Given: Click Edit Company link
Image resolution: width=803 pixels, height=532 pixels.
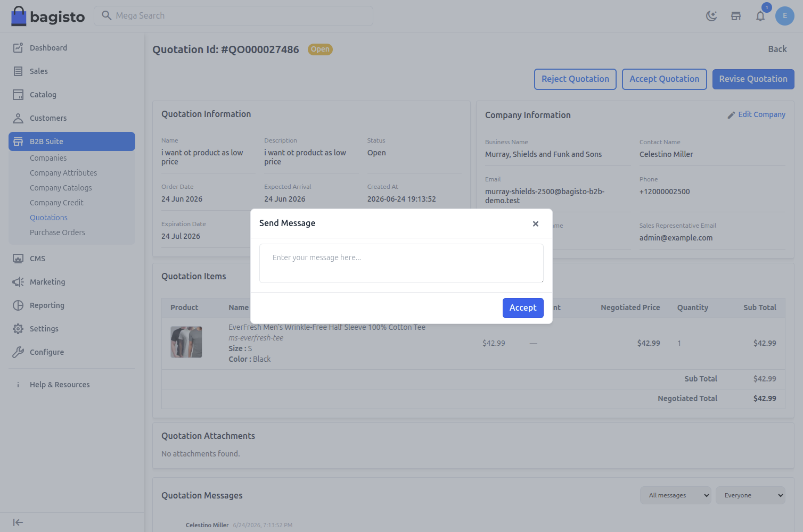Looking at the screenshot, I should 757,114.
